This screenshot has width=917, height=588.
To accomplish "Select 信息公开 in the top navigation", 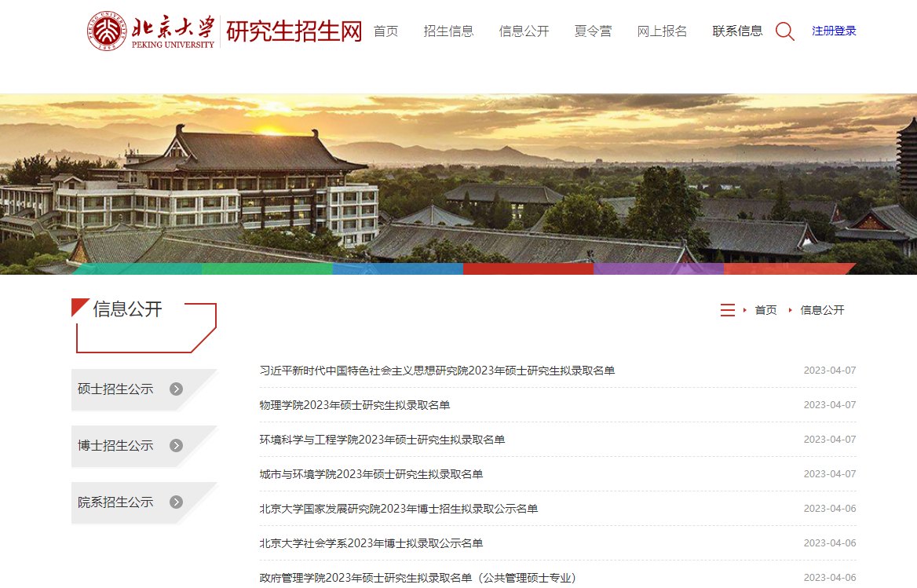I will point(524,31).
